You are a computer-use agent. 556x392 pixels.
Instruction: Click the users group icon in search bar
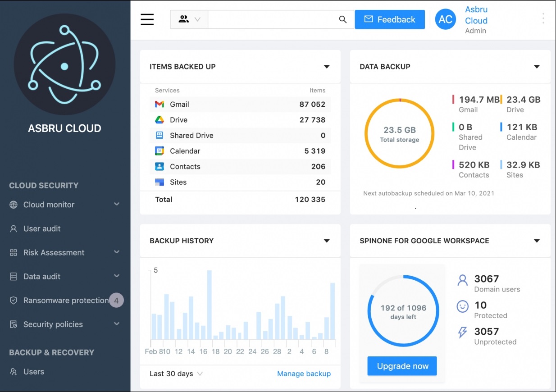(x=183, y=19)
